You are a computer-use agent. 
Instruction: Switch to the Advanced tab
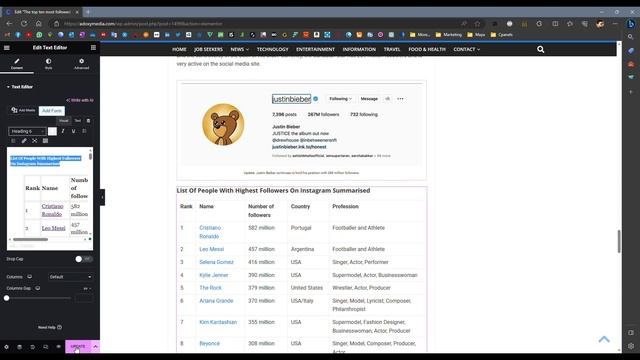pyautogui.click(x=82, y=64)
